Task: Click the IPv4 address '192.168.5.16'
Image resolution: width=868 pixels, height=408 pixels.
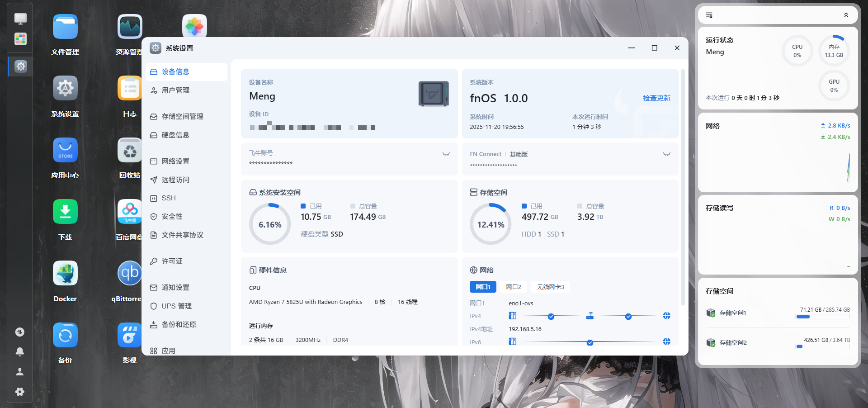Action: pos(525,329)
